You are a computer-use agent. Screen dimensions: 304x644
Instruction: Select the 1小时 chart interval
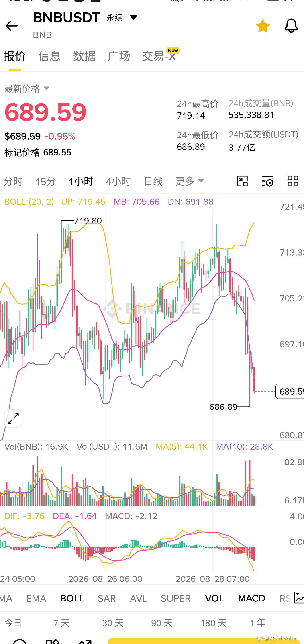point(81,181)
